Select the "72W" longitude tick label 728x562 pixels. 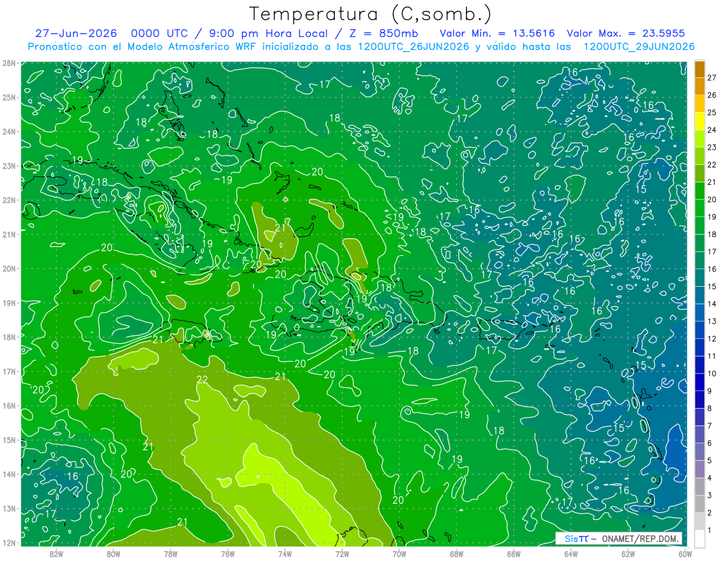tap(342, 554)
